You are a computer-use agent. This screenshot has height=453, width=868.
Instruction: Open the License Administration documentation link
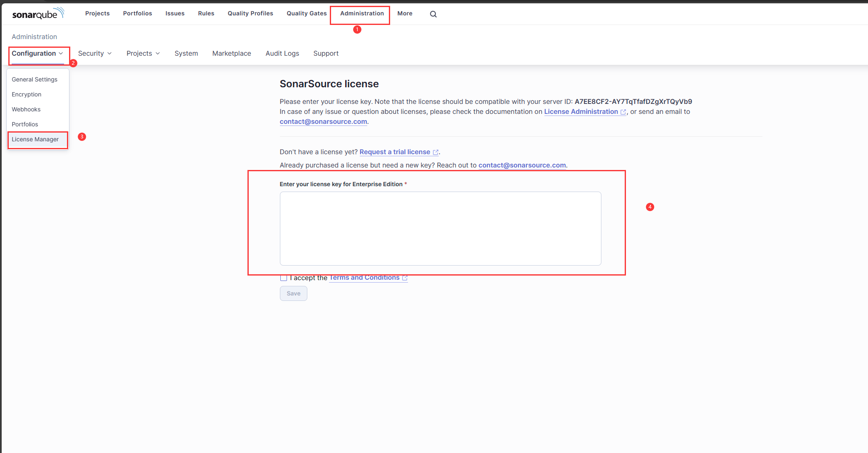click(x=581, y=112)
